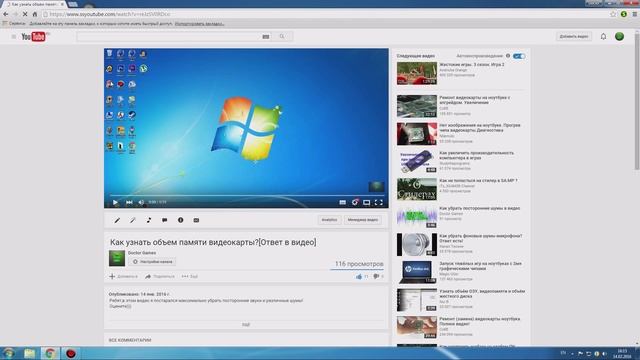Screen dimensions: 640x360
Task: Enter fullscreen mode in the player
Action: (x=379, y=202)
